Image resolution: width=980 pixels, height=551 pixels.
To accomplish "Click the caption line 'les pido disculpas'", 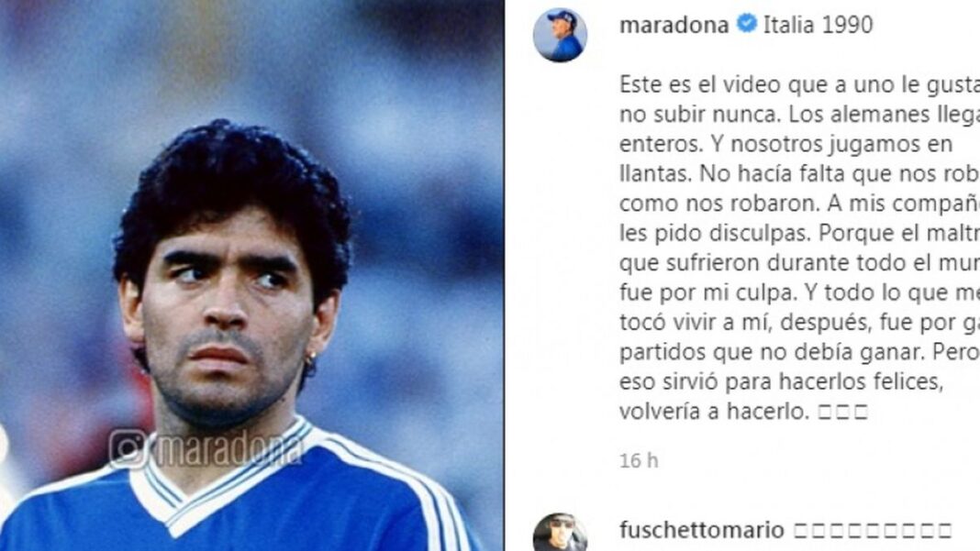I will click(x=799, y=233).
